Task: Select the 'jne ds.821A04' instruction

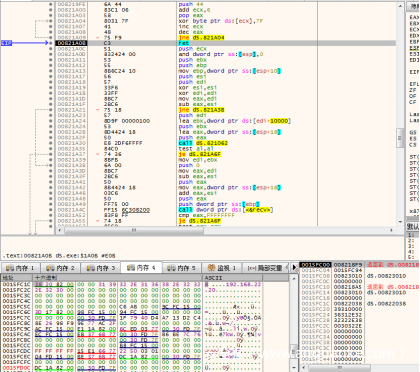Action: coord(201,38)
